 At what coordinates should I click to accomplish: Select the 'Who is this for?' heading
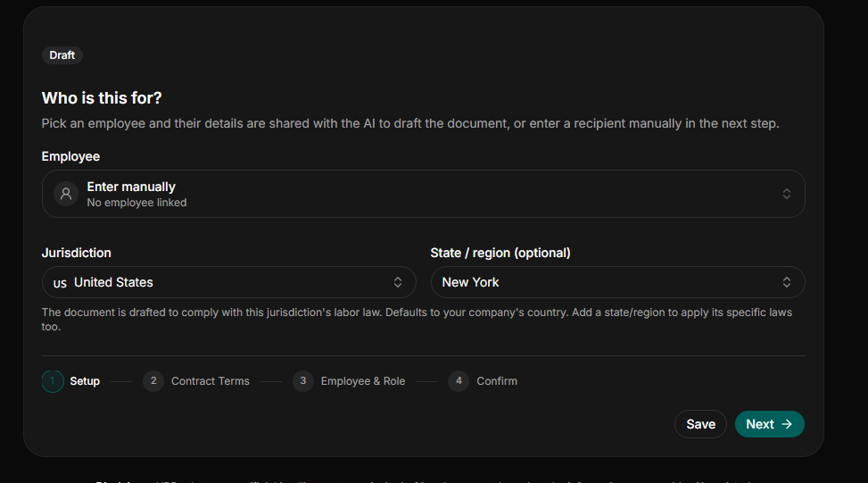coord(102,98)
